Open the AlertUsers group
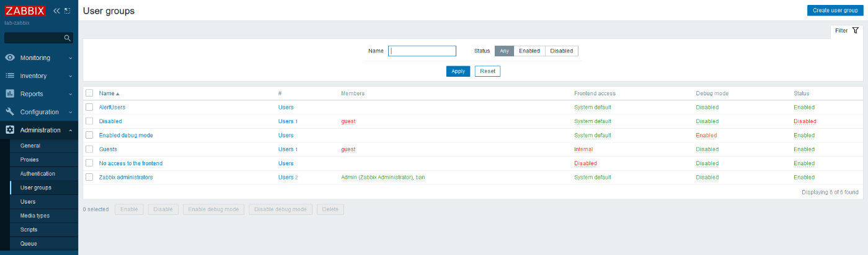868x255 pixels. (112, 107)
